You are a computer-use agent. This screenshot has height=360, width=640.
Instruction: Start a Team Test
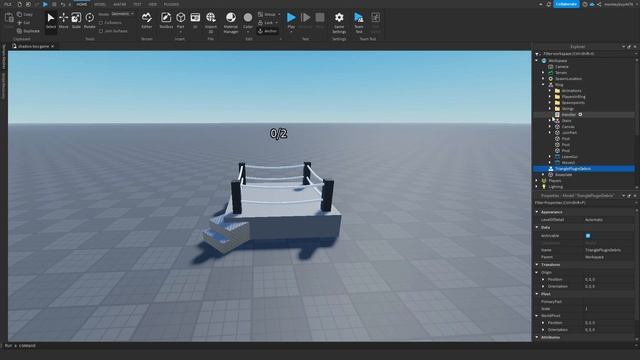[359, 22]
